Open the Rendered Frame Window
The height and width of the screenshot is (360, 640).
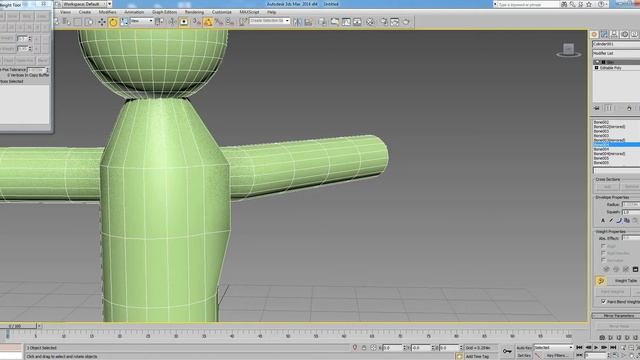(x=395, y=22)
